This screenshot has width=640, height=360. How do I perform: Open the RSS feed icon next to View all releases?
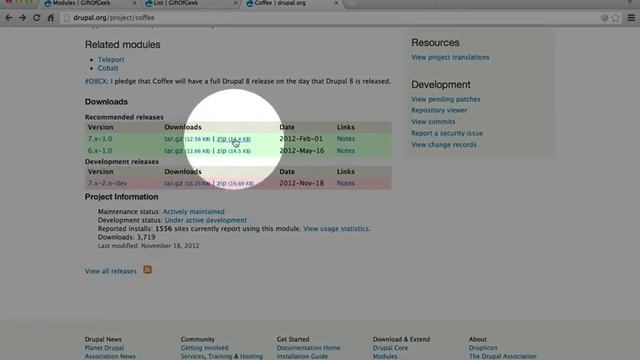tap(147, 269)
